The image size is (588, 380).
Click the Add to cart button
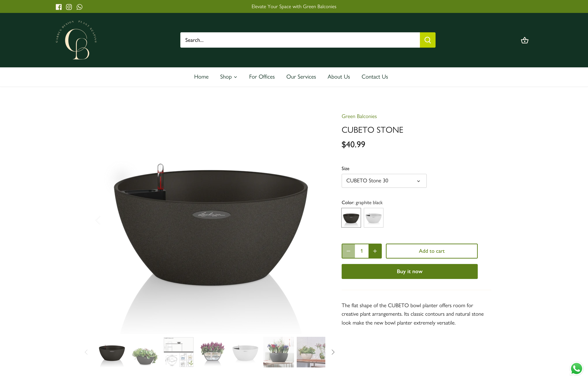432,251
